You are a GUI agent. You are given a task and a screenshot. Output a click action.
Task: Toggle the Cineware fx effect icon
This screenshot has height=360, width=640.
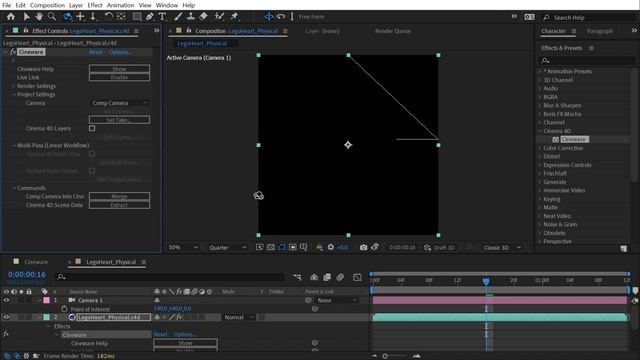coord(13,52)
